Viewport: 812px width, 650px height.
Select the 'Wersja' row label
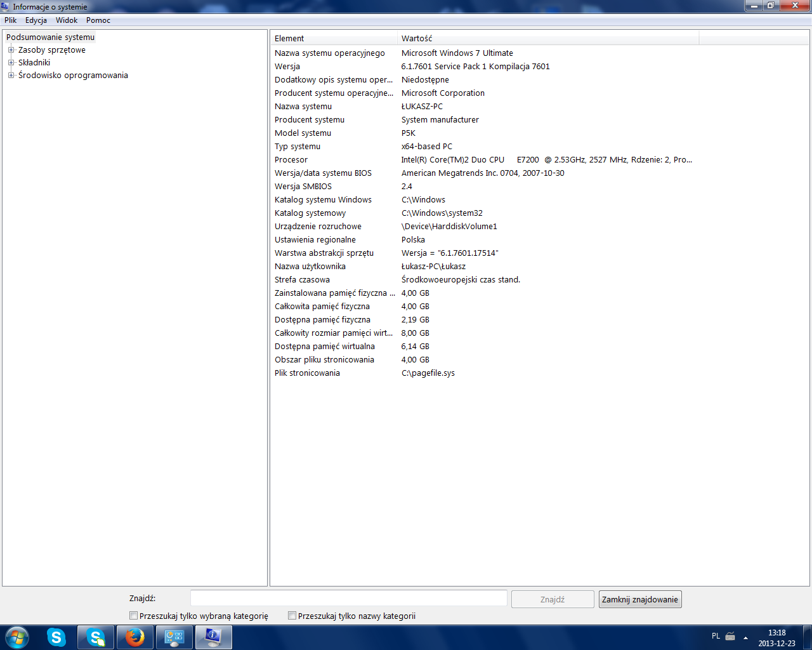point(287,66)
